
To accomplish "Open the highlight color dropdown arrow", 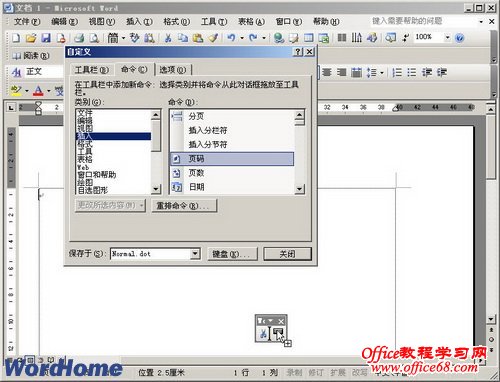I will pos(26,90).
